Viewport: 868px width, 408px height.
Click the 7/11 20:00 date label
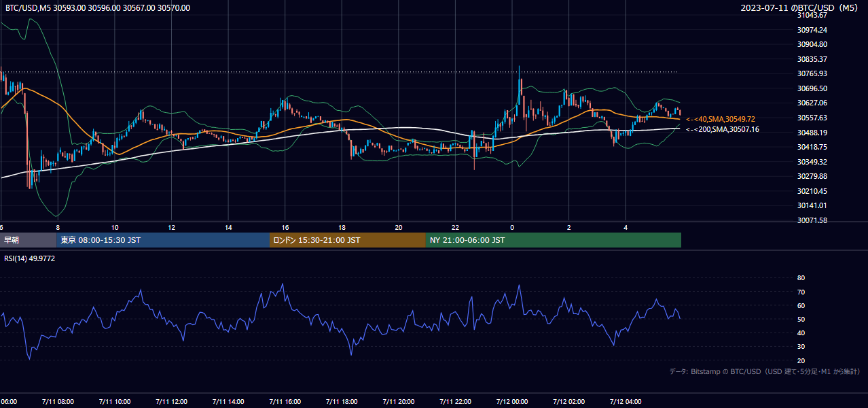(399, 402)
